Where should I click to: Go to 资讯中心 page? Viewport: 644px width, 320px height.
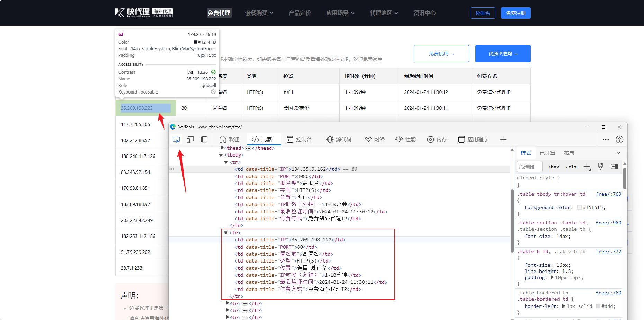point(424,13)
